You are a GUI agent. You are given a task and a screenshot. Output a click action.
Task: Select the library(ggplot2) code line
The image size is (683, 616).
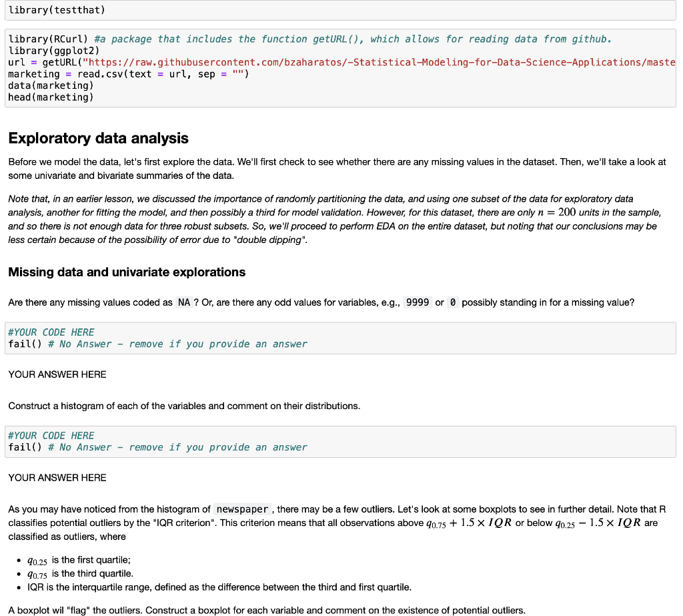click(x=52, y=51)
